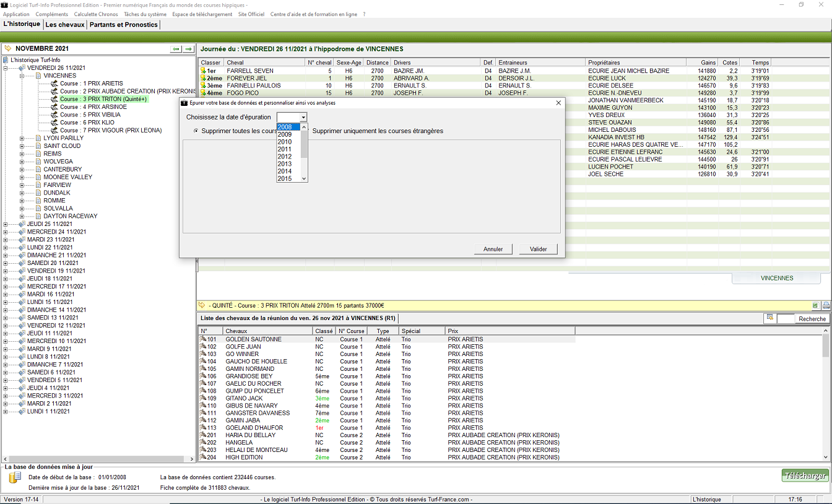Click the GOELAND D'HAUFOR horse row
832x504 pixels.
click(x=387, y=428)
